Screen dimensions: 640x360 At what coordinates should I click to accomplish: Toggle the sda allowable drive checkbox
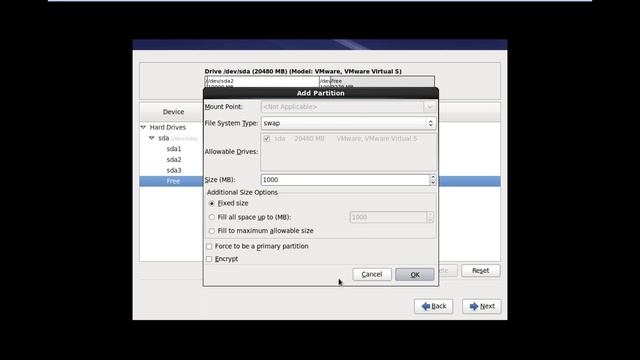pyautogui.click(x=267, y=139)
